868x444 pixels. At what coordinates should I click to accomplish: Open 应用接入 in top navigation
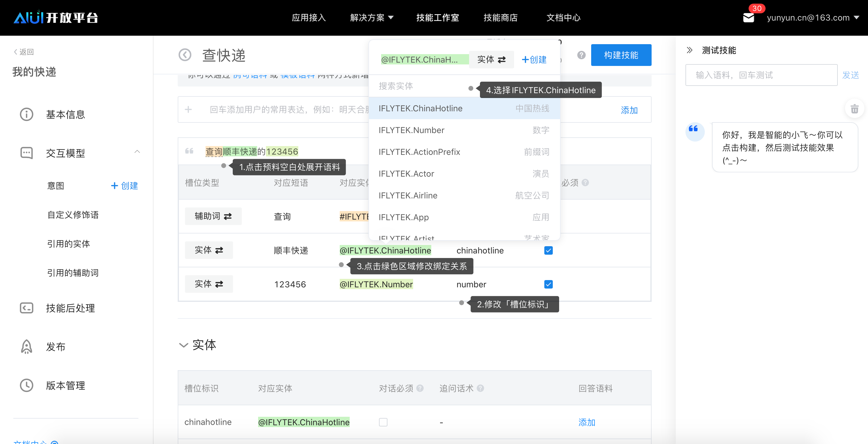point(309,18)
